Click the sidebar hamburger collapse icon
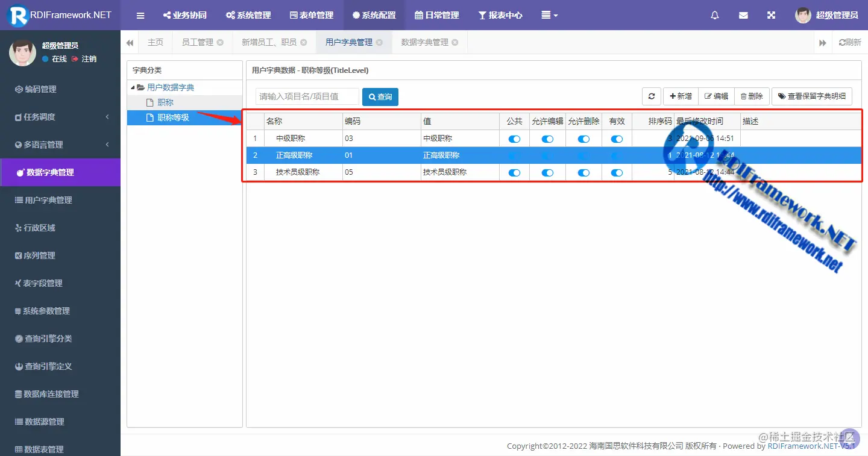The height and width of the screenshot is (456, 868). click(x=140, y=15)
